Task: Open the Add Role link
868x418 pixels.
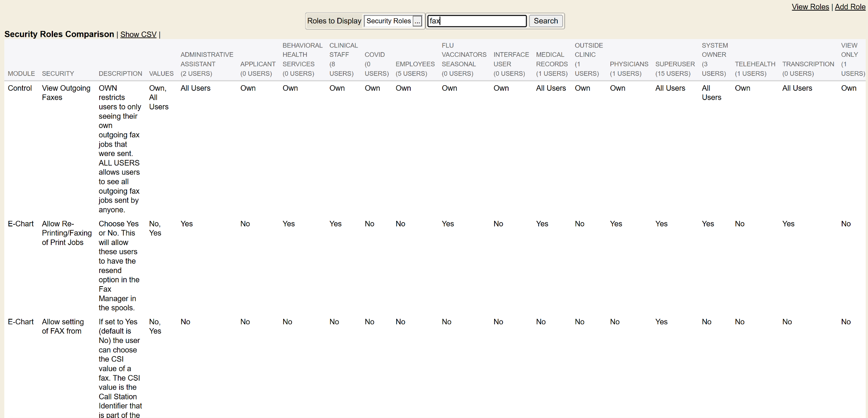Action: [850, 7]
